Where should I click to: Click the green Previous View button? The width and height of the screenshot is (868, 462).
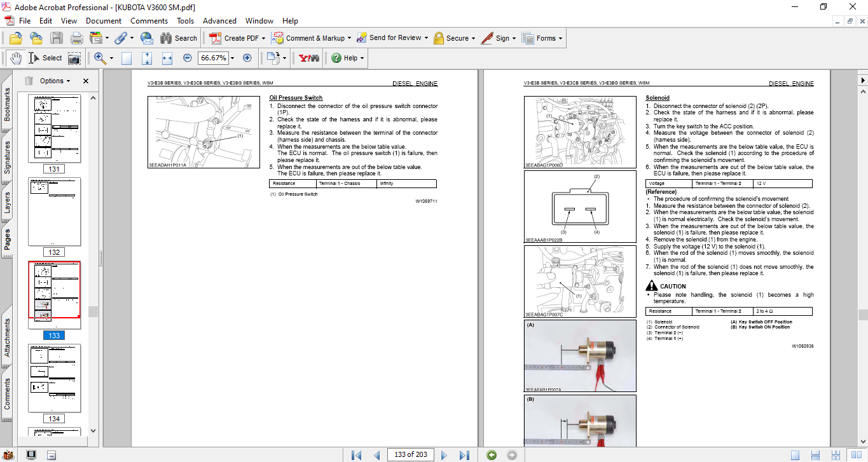(x=491, y=454)
